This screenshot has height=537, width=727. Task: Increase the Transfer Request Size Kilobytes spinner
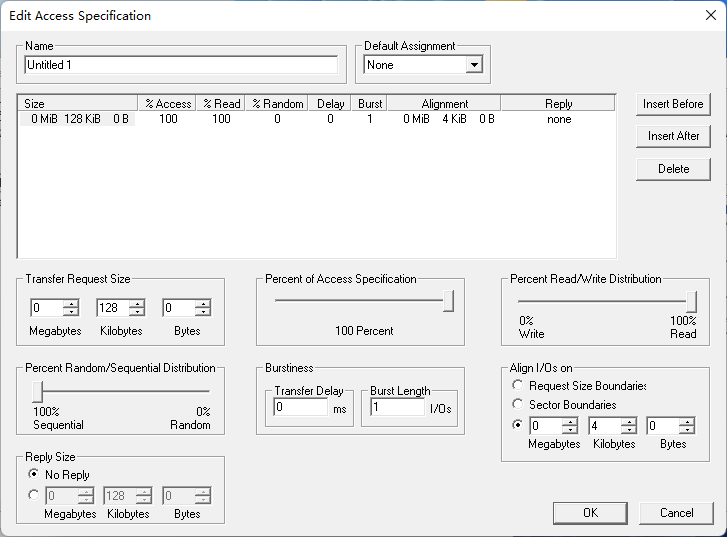click(x=137, y=304)
